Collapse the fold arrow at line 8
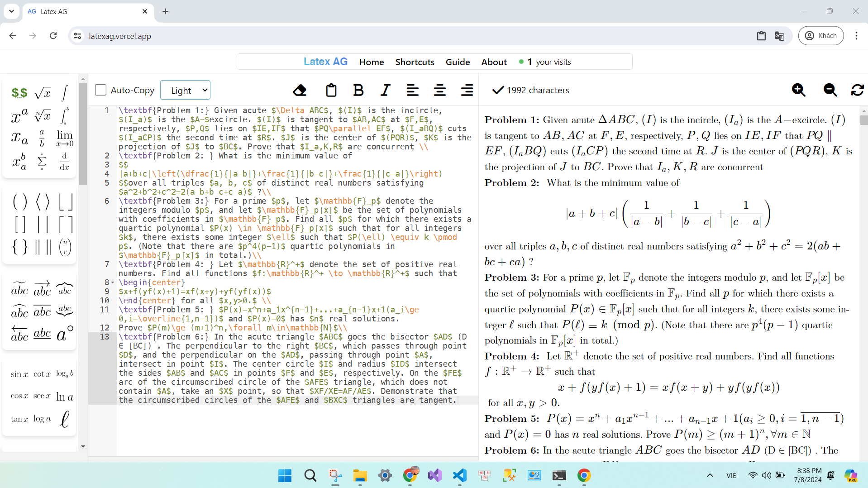Viewport: 868px width, 488px height. click(x=113, y=282)
